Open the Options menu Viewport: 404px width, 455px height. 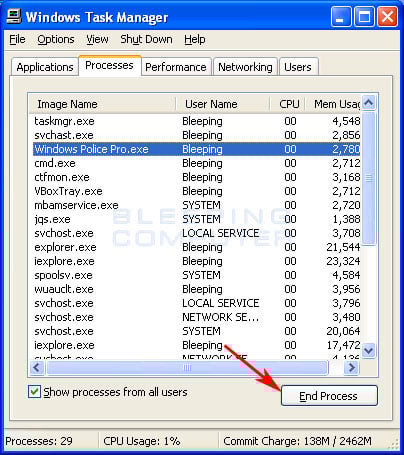click(56, 39)
